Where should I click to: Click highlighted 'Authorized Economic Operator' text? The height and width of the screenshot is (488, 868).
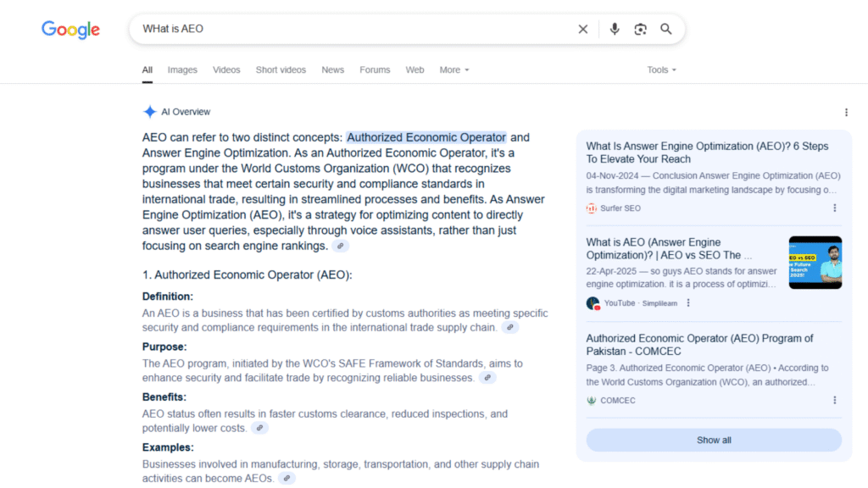tap(426, 138)
